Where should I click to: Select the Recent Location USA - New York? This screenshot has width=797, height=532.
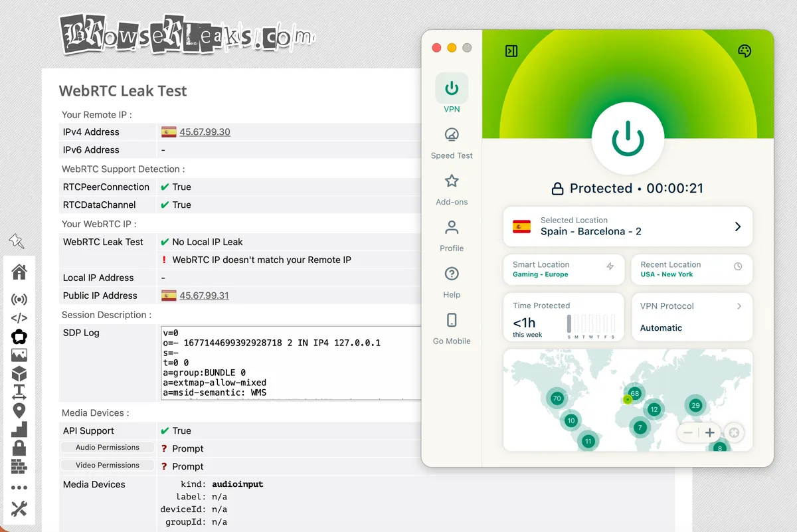[692, 269]
